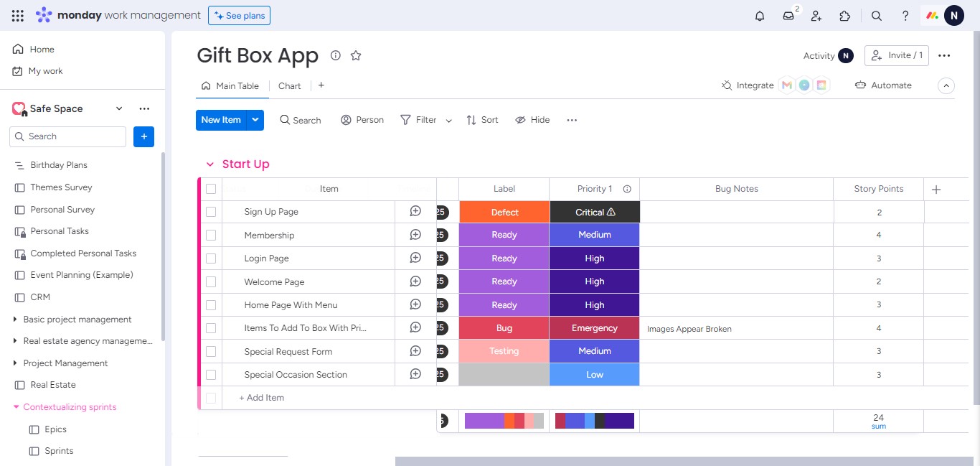Screen dimensions: 980x466
Task: Star the Gift Box App board
Action: click(x=356, y=55)
